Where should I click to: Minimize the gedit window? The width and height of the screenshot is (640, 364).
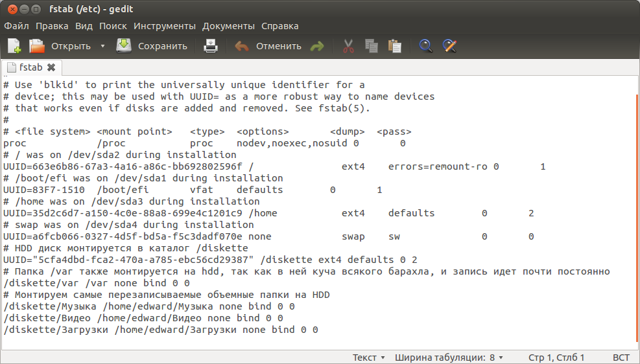[25, 9]
